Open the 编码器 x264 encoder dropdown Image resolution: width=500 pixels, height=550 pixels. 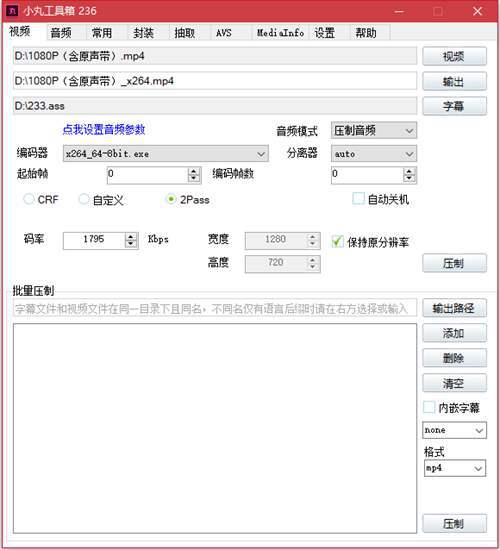pyautogui.click(x=166, y=154)
